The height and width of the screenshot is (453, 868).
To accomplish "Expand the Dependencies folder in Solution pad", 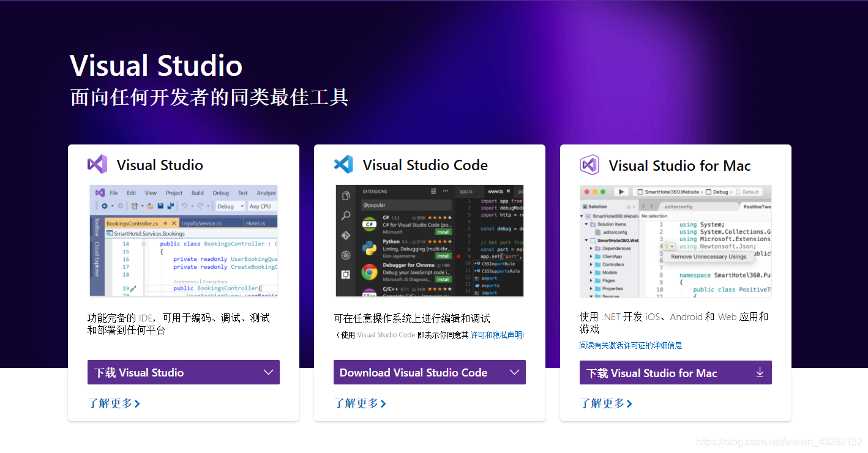I will (x=591, y=249).
